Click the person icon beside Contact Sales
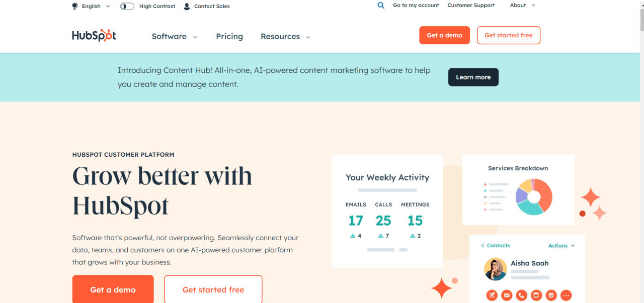 click(186, 6)
